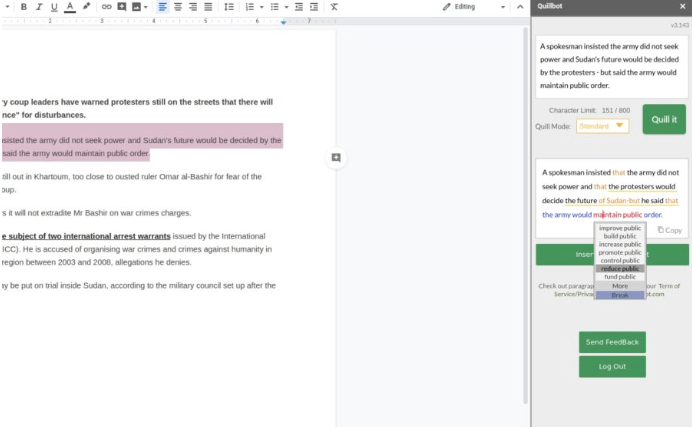The height and width of the screenshot is (427, 692).
Task: Click the blue word 'order' in output
Action: pyautogui.click(x=652, y=215)
